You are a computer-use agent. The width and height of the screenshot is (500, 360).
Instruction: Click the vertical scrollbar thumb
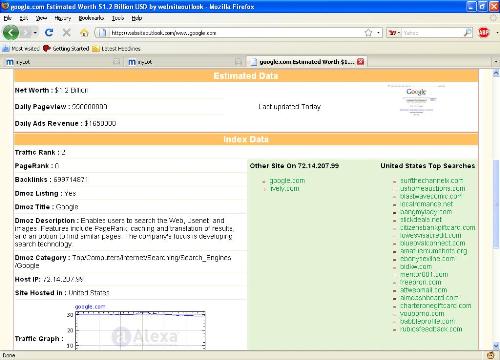[496, 204]
